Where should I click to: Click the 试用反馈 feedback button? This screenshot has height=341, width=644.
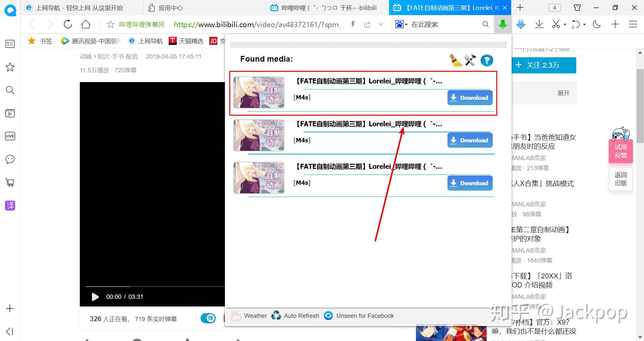click(621, 151)
